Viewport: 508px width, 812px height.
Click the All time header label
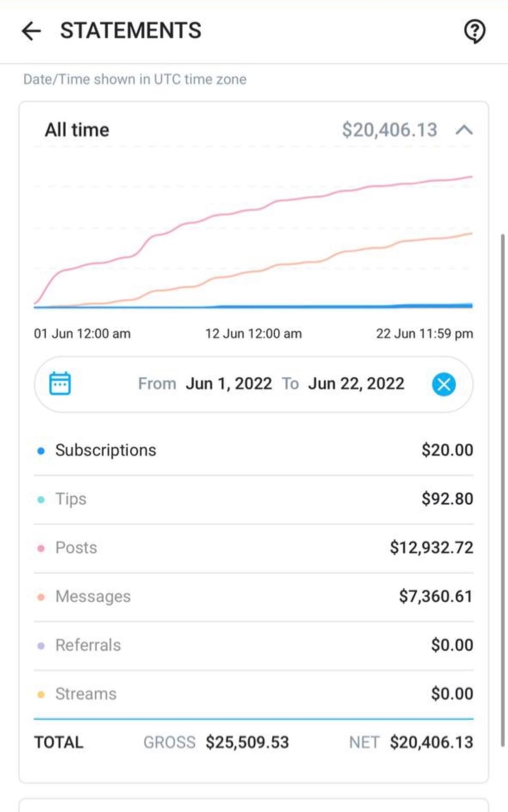pos(77,130)
